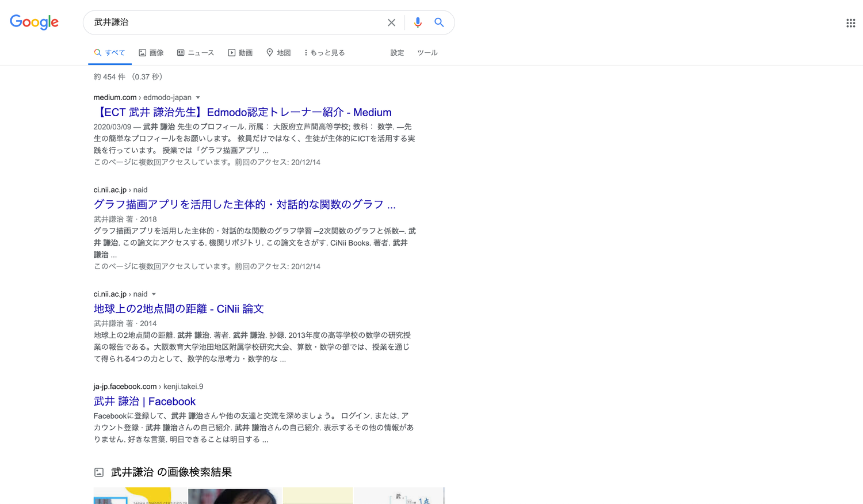863x504 pixels.
Task: Switch to the 地図 tab
Action: click(x=278, y=53)
